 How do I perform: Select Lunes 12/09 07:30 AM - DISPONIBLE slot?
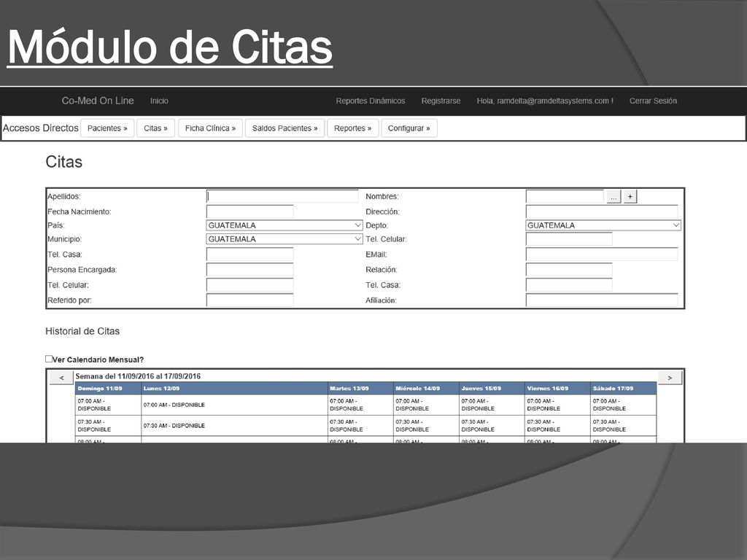pyautogui.click(x=234, y=426)
